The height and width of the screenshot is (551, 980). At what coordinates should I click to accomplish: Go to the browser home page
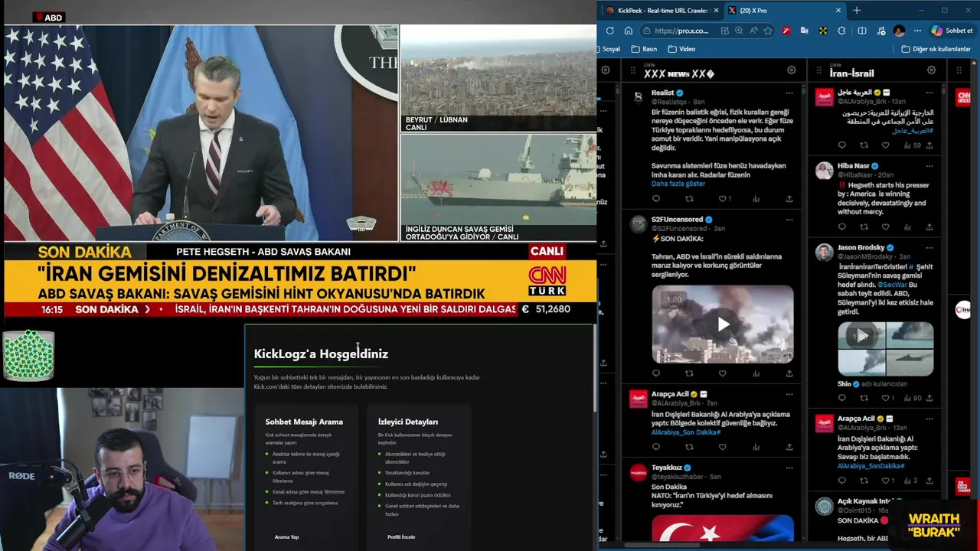pyautogui.click(x=628, y=31)
